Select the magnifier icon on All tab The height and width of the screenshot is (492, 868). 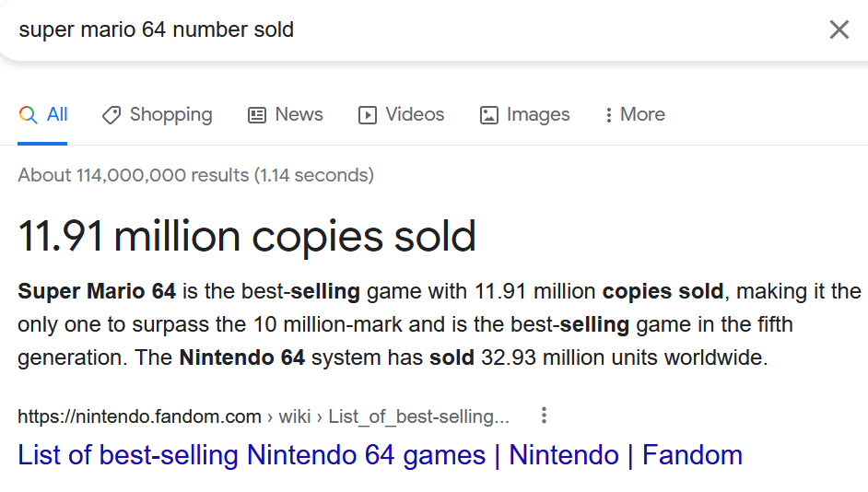29,114
